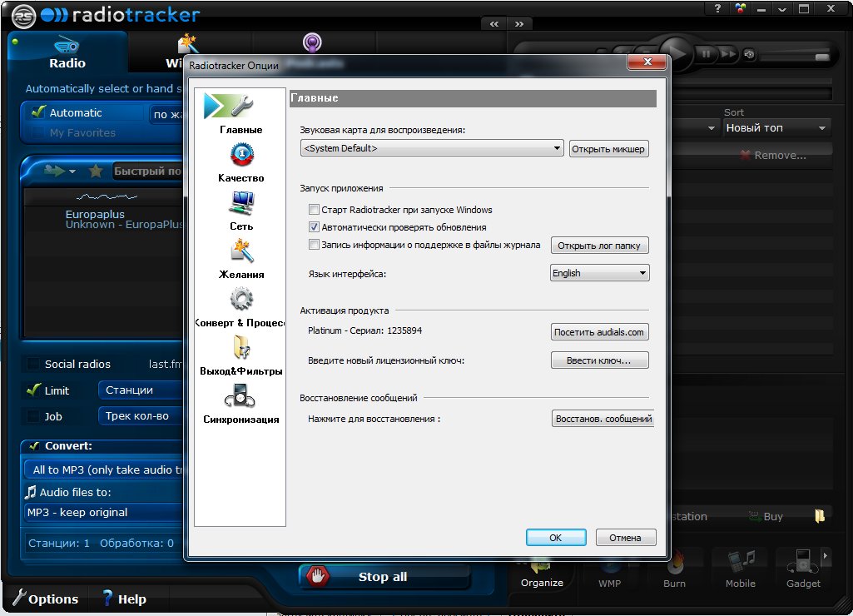Click the small arrow right of Gadget
Image resolution: width=853 pixels, height=616 pixels.
click(825, 555)
